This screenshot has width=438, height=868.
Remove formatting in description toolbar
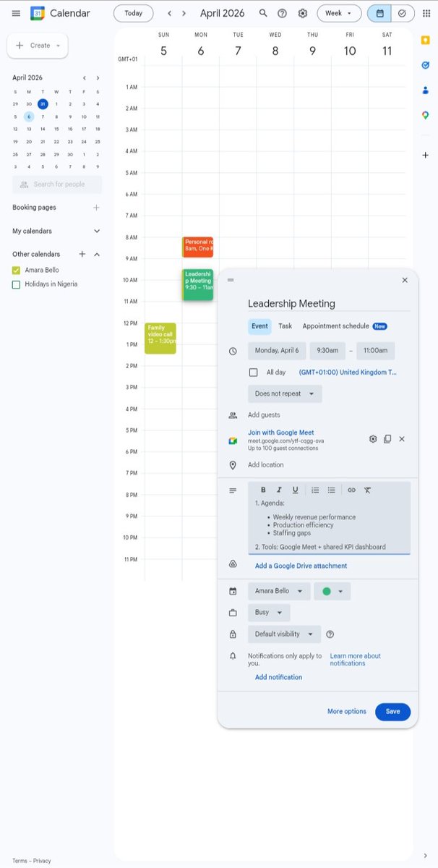(367, 490)
